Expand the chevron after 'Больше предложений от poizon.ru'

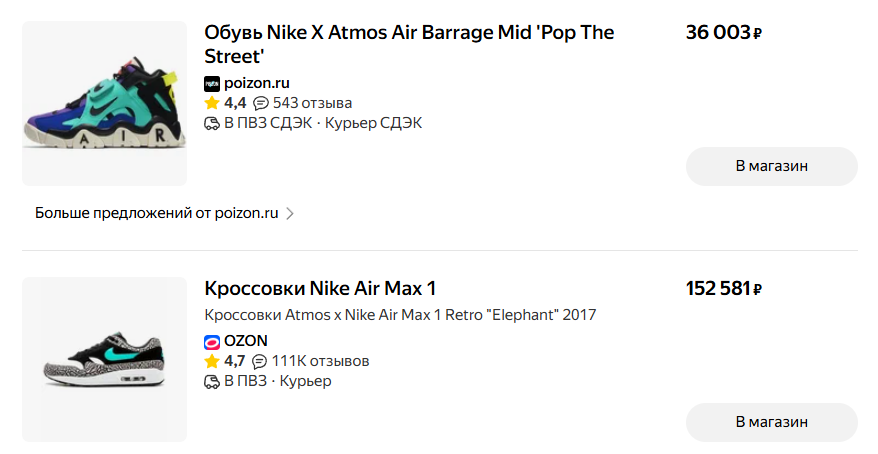[x=290, y=213]
